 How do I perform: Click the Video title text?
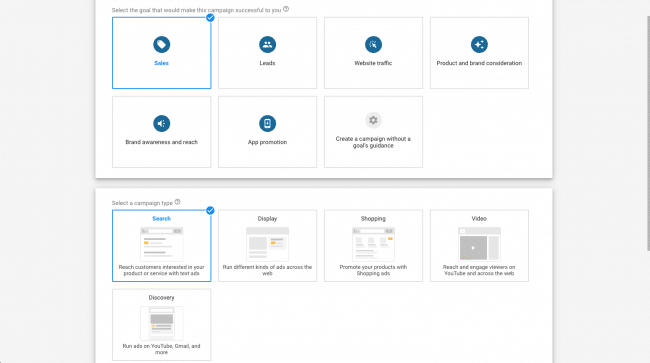tap(479, 218)
